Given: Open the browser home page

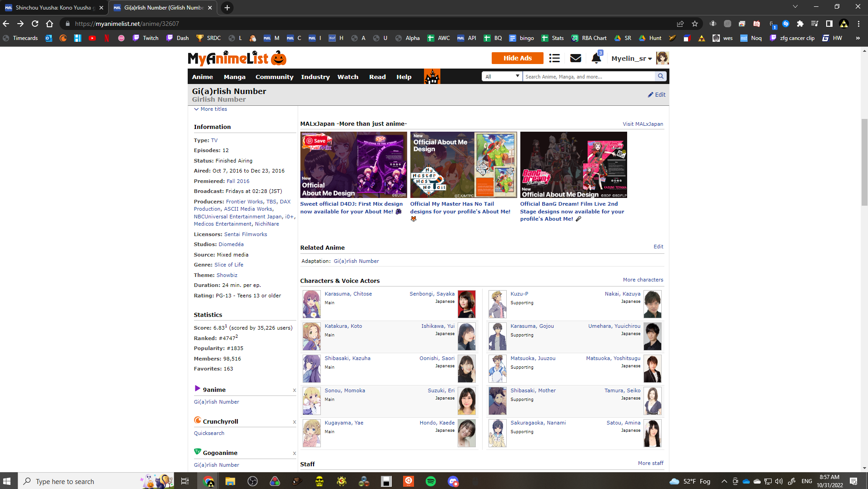Looking at the screenshot, I should (50, 24).
